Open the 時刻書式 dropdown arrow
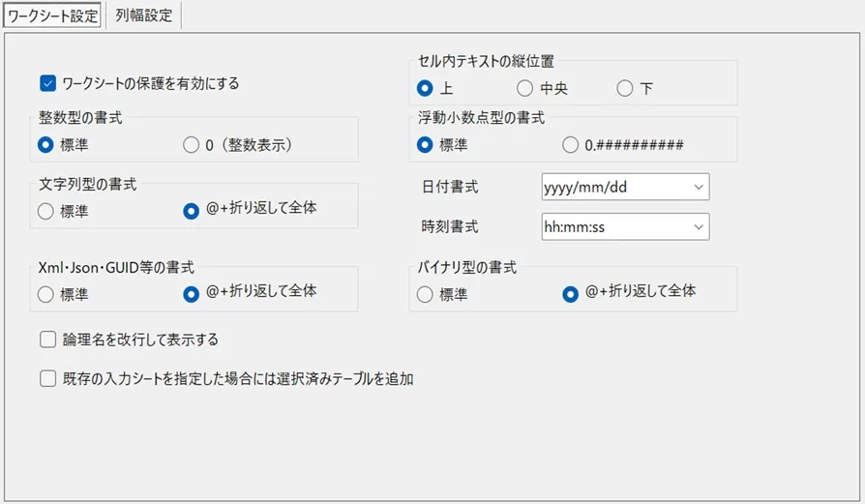865x504 pixels. [699, 226]
